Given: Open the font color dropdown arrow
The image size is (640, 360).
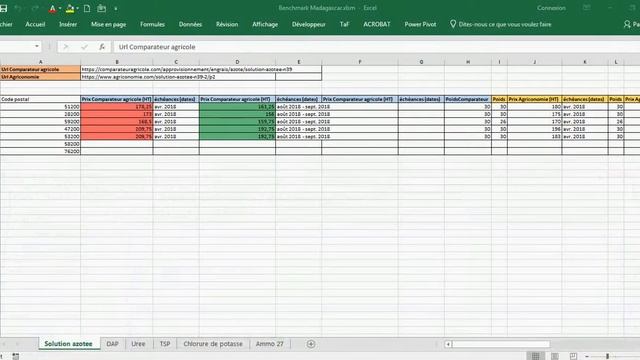Looking at the screenshot, I should tap(60, 9).
